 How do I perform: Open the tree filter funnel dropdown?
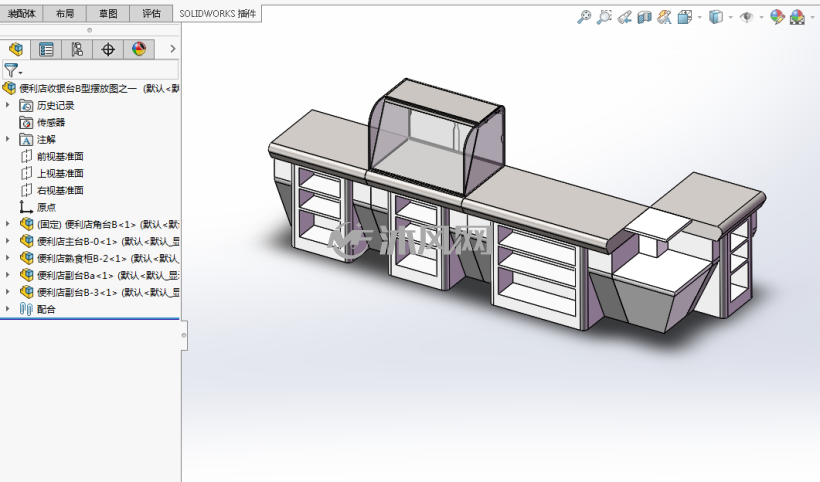tap(13, 70)
